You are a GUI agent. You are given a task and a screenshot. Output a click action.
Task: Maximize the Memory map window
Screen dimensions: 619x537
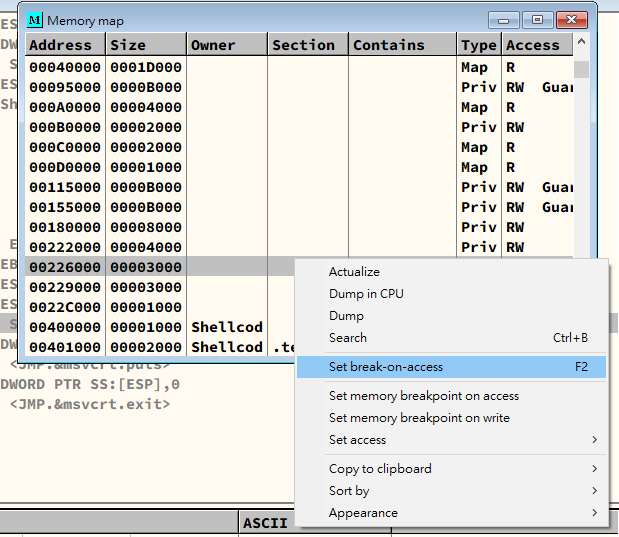coord(538,20)
